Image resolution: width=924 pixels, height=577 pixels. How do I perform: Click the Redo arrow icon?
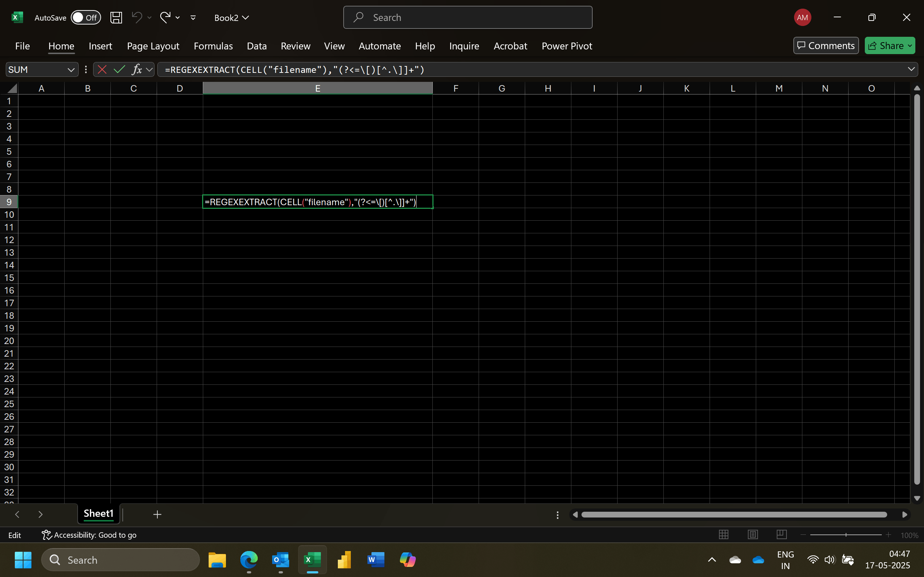(x=165, y=18)
